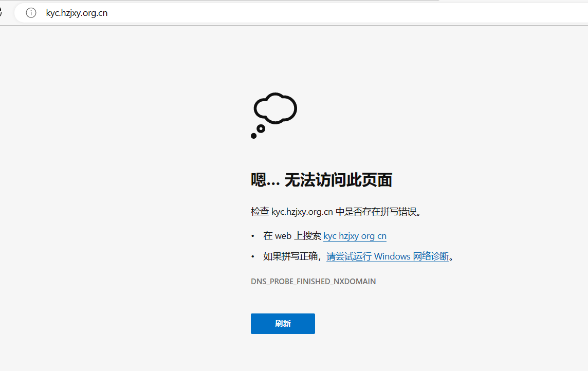Click the domain name inside the spelling hint
588x371 pixels.
tap(302, 212)
